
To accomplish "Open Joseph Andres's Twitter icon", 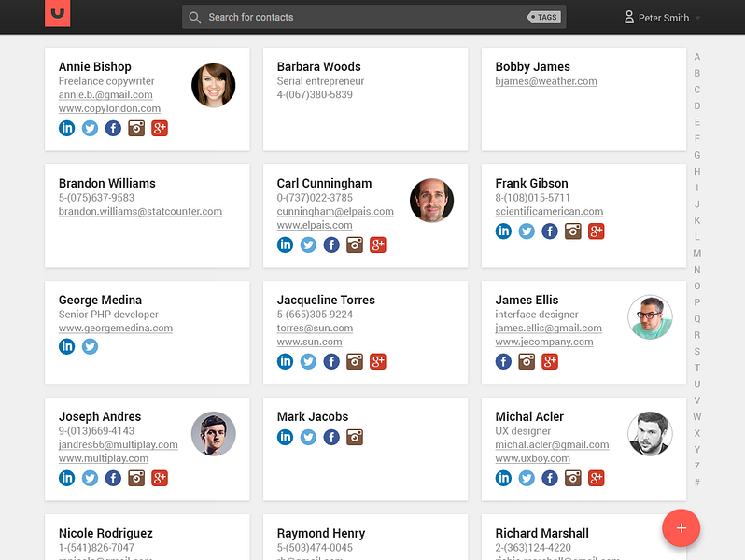I will (x=90, y=478).
